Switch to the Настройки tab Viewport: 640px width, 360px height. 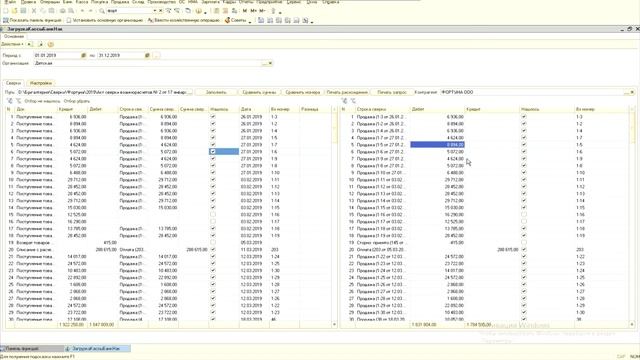tap(41, 83)
